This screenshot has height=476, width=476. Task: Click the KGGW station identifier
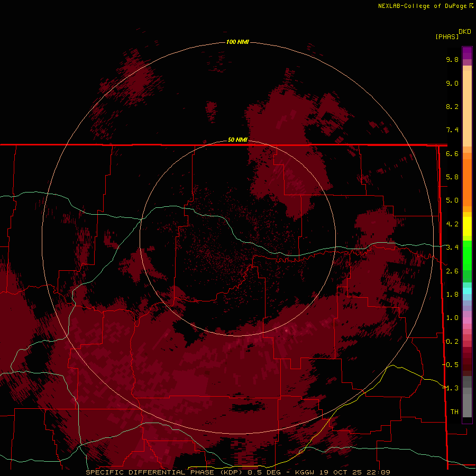[x=304, y=472]
